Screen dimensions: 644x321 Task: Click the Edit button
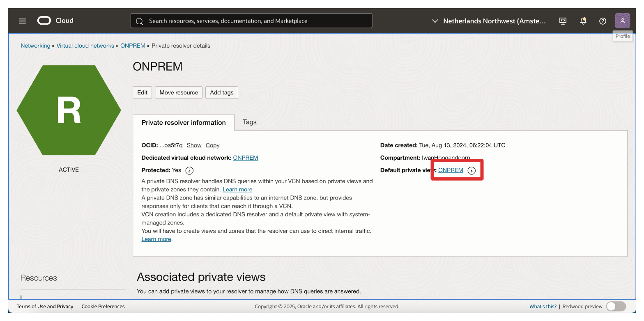click(x=142, y=92)
